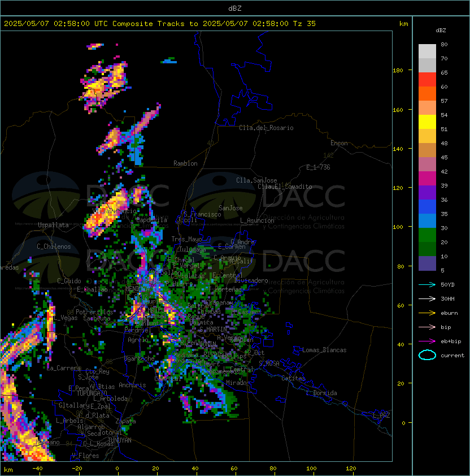The width and height of the screenshot is (470, 476).
Task: Pick the bright yellow swatch in the dBZ scale
Action: click(427, 122)
